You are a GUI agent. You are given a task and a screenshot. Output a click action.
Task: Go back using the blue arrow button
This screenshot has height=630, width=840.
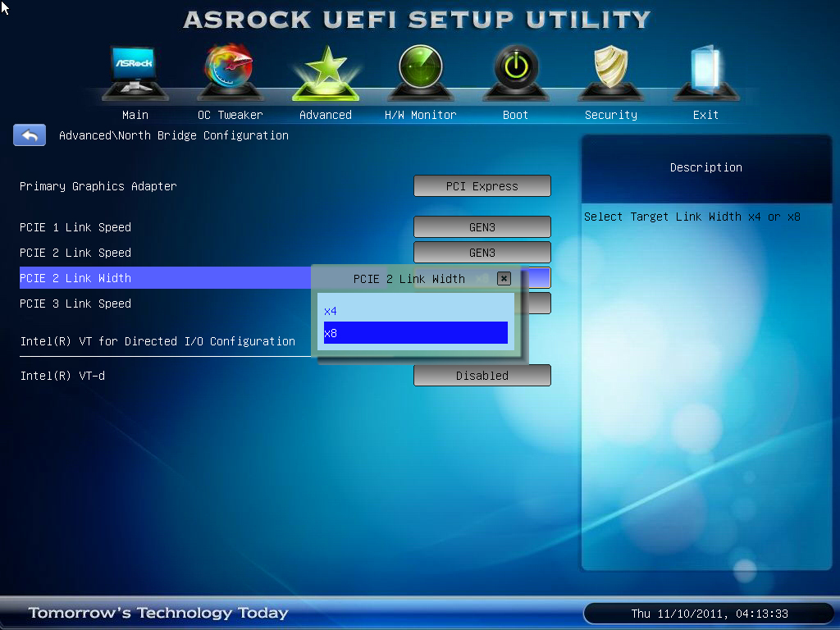click(x=30, y=135)
